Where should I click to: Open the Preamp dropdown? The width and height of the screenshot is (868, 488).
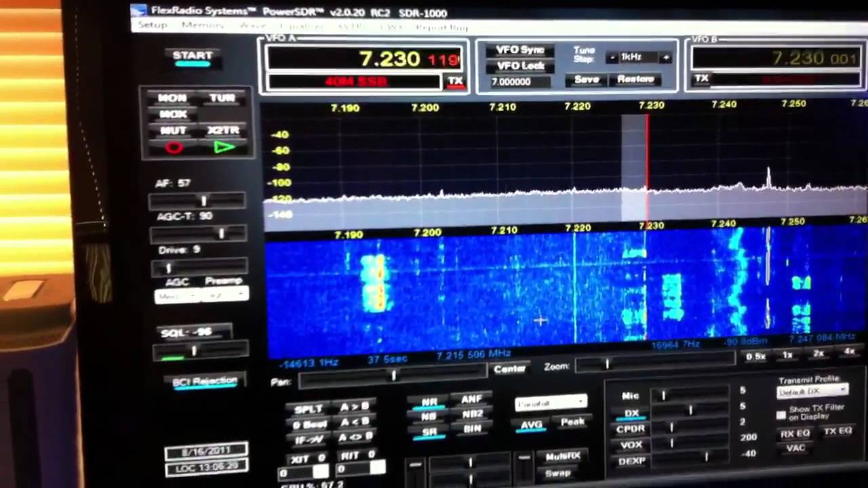point(225,294)
